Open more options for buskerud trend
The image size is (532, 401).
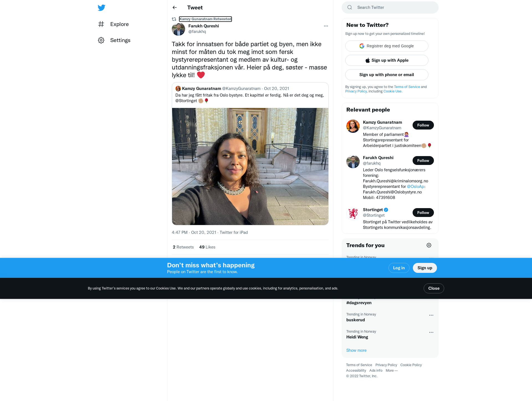coord(431,315)
